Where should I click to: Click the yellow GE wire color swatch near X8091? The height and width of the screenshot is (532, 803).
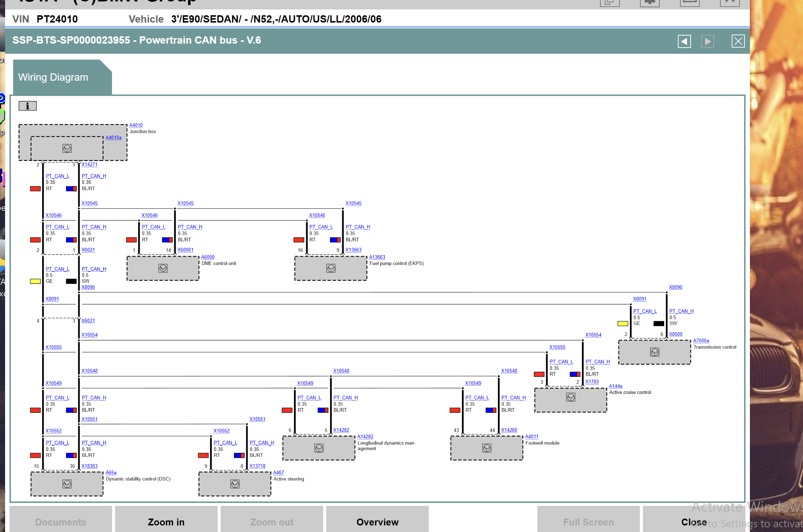pyautogui.click(x=35, y=281)
